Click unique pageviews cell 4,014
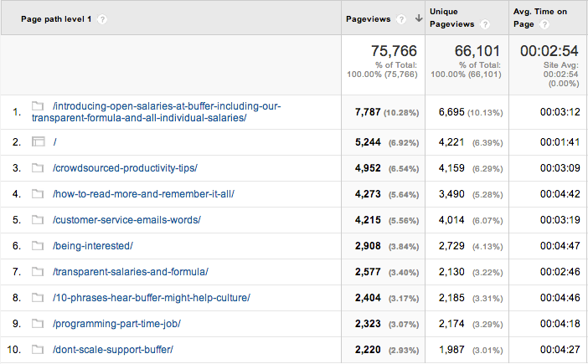 tap(451, 220)
